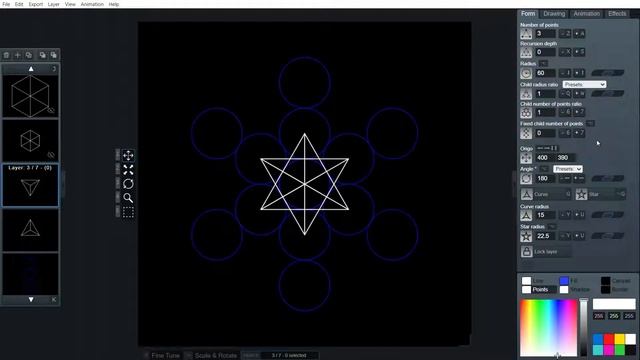The width and height of the screenshot is (640, 360).
Task: Enable the Scale & Rotate checkbox
Action: (x=188, y=356)
